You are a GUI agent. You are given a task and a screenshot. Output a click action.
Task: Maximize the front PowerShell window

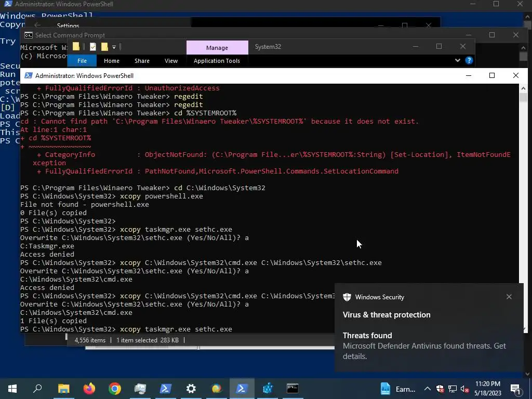click(492, 75)
